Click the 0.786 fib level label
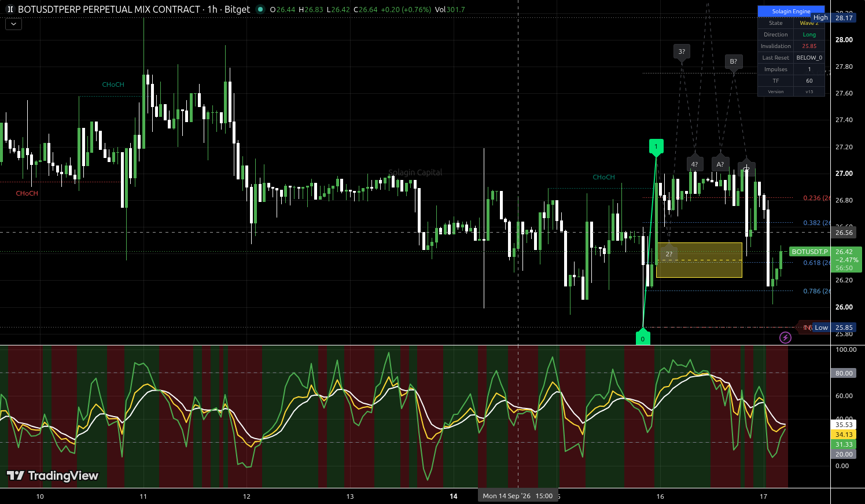865x504 pixels. coord(817,291)
